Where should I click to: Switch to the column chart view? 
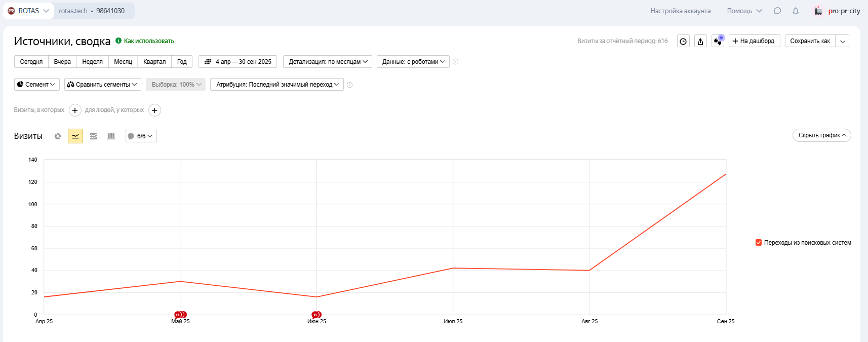click(111, 136)
